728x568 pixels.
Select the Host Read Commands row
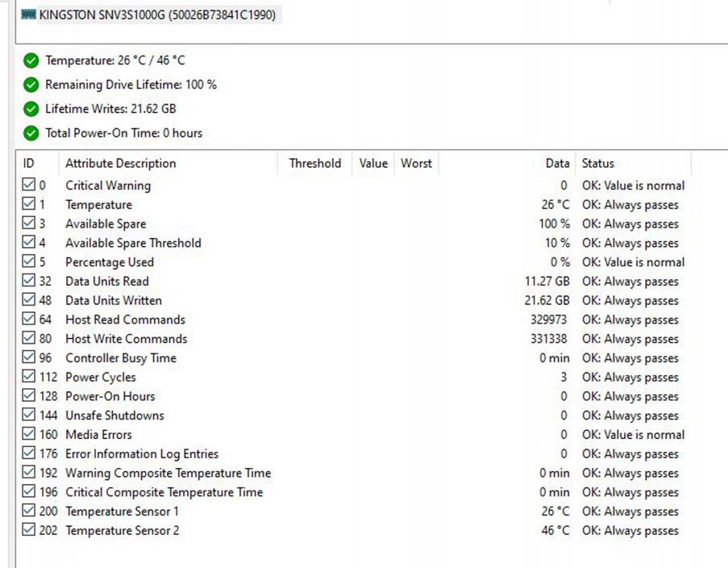click(125, 319)
